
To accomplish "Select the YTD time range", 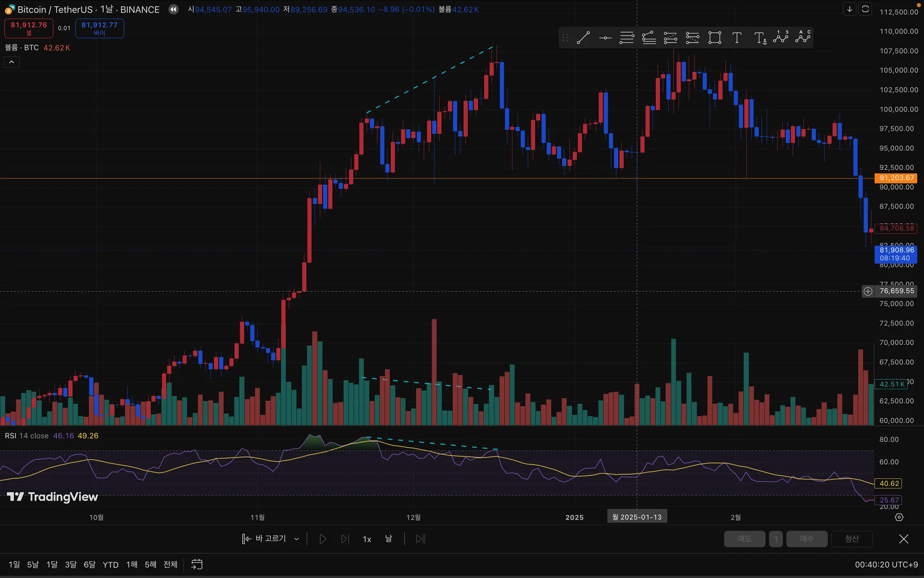I will [111, 565].
